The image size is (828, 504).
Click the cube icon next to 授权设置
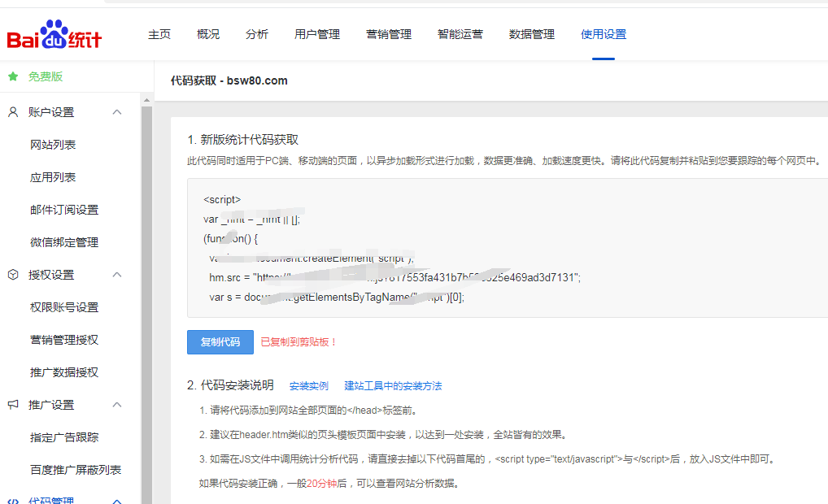click(x=13, y=275)
